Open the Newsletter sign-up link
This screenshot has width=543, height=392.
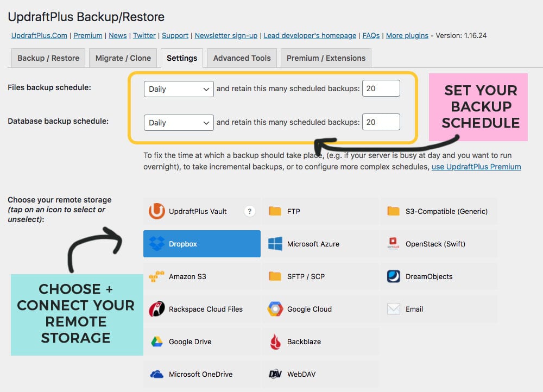tap(226, 36)
